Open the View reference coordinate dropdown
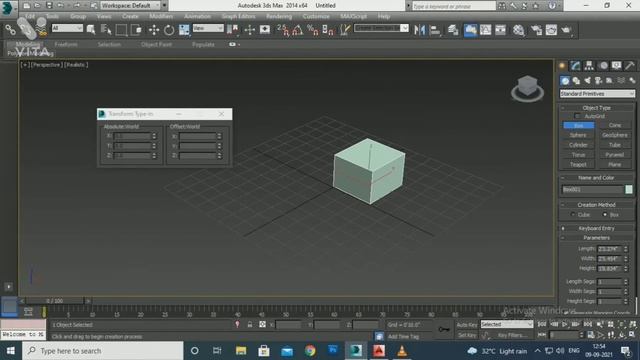 (x=208, y=28)
